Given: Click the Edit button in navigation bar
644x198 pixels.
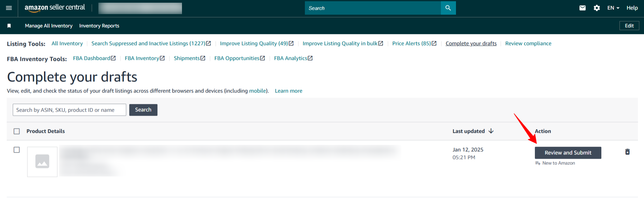Looking at the screenshot, I should click(629, 26).
